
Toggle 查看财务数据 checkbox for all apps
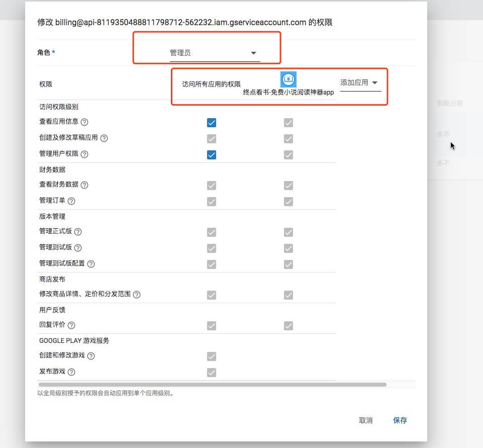(x=212, y=186)
